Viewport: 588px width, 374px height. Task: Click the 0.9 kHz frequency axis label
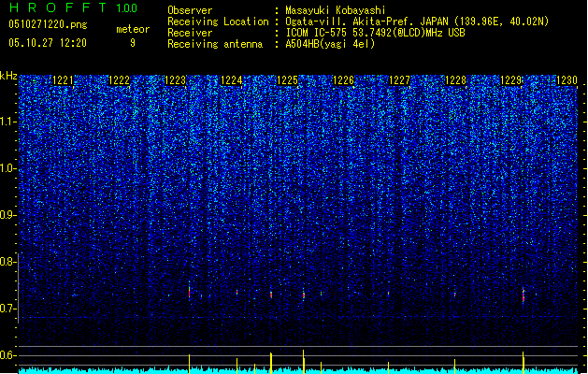click(x=7, y=215)
